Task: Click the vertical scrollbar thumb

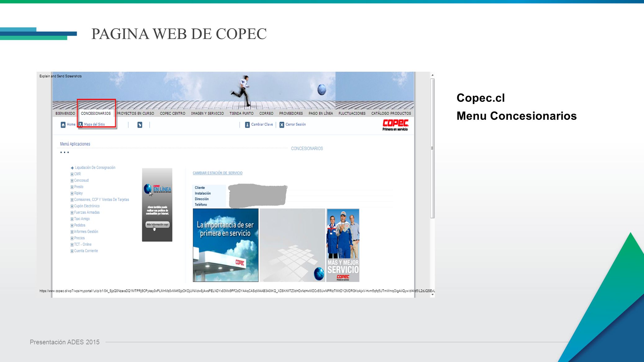Action: (x=432, y=148)
